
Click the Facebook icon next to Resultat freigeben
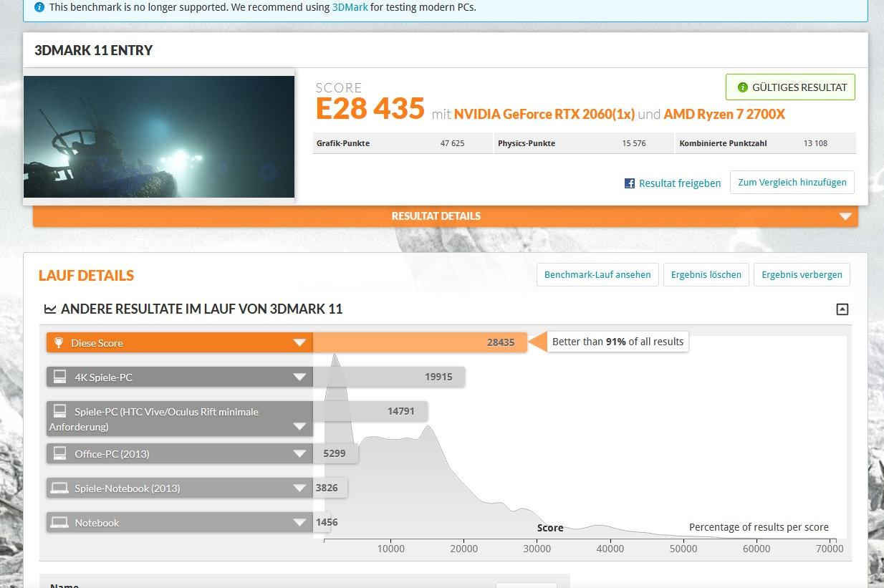coord(630,183)
